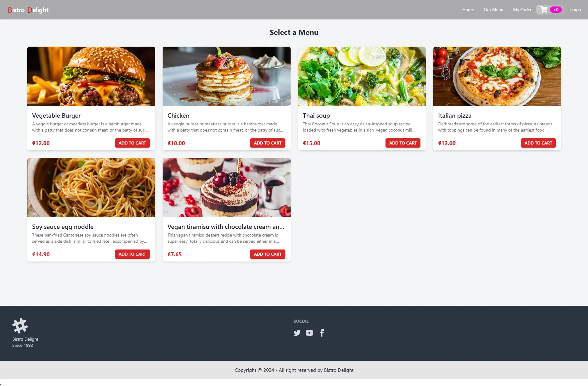Click the Bistro Delight header logo
The width and height of the screenshot is (588, 386).
pos(28,10)
